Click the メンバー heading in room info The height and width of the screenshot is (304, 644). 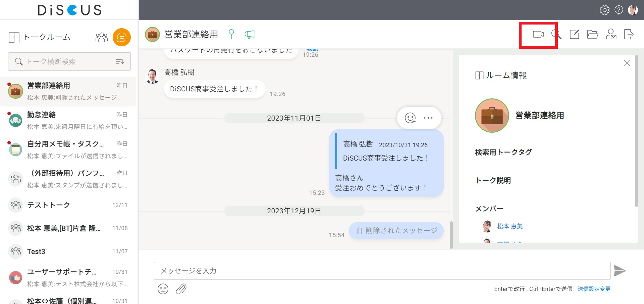pyautogui.click(x=489, y=209)
